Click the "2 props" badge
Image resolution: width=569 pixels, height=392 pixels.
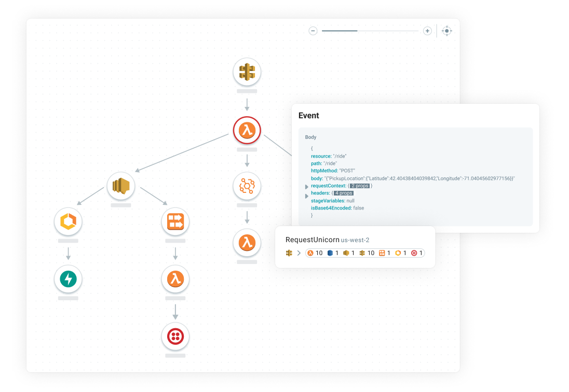tap(360, 186)
